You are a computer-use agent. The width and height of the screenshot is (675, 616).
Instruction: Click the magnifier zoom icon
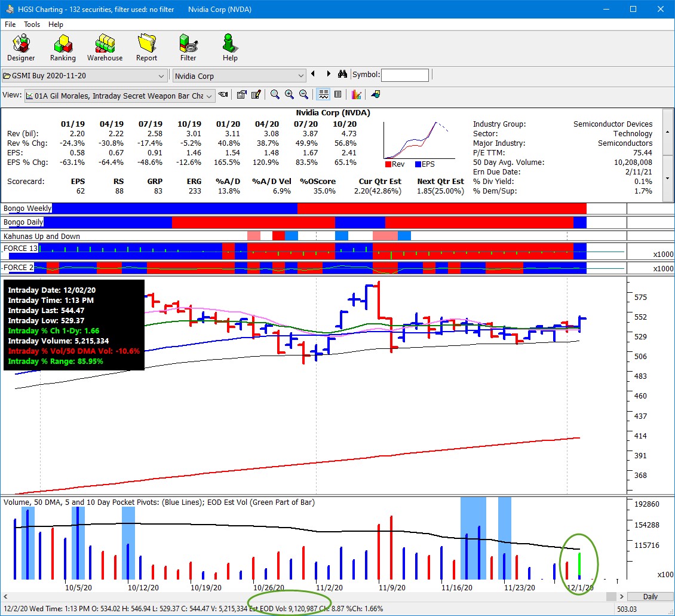(275, 95)
